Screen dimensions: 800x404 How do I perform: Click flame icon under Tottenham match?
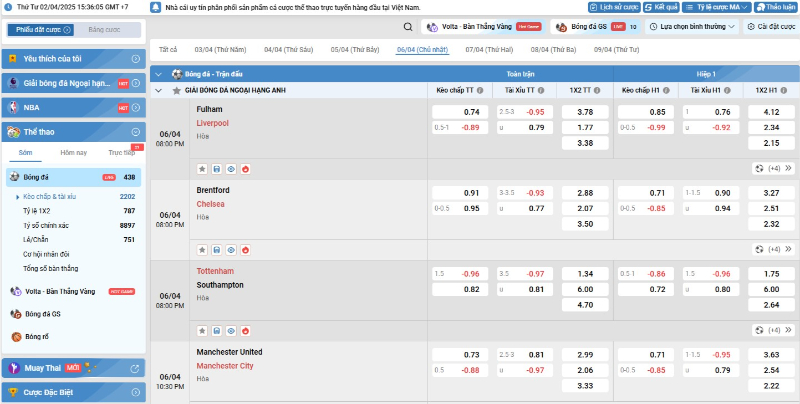245,331
